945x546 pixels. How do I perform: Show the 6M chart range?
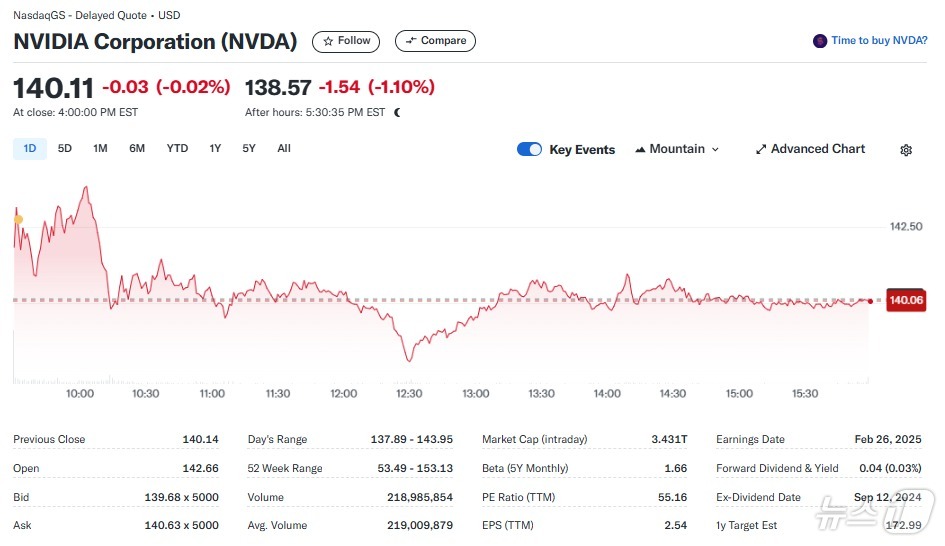pyautogui.click(x=137, y=149)
